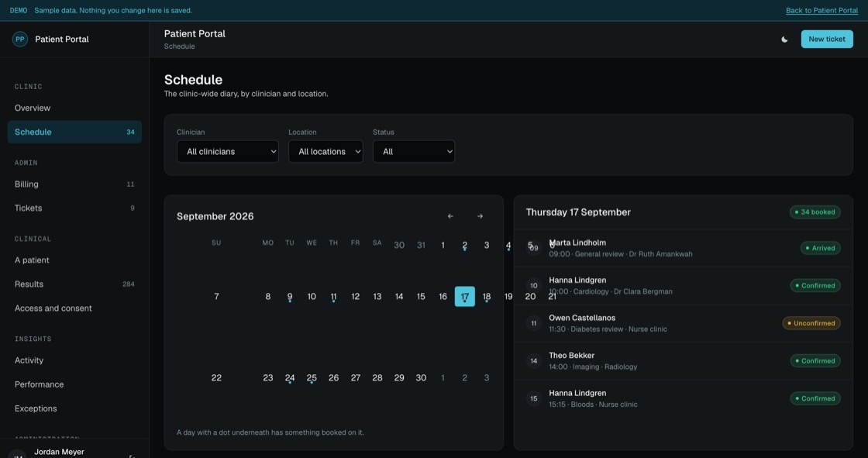Select the highlighted day 17 in the calendar
Viewport: 868px width, 458px height.
click(x=464, y=297)
